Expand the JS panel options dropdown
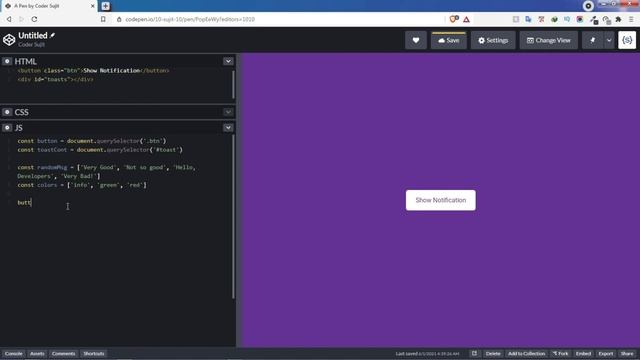Image resolution: width=640 pixels, height=360 pixels. (x=228, y=128)
